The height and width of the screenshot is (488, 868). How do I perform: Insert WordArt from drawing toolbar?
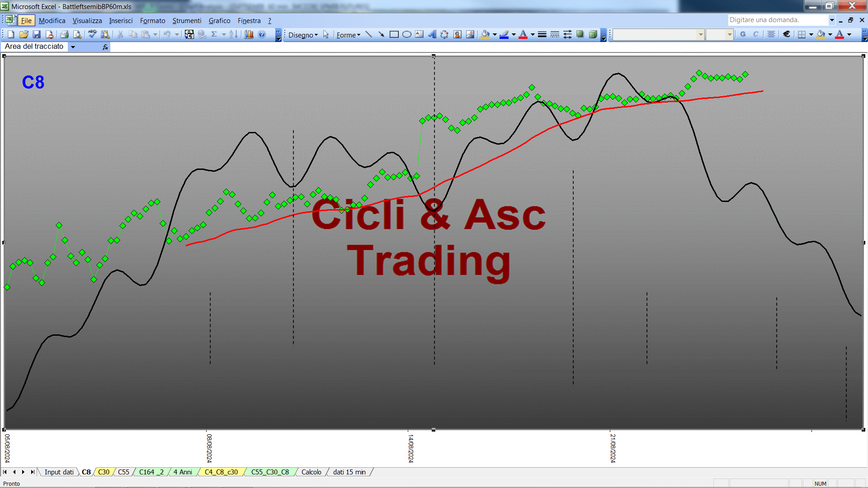[432, 35]
